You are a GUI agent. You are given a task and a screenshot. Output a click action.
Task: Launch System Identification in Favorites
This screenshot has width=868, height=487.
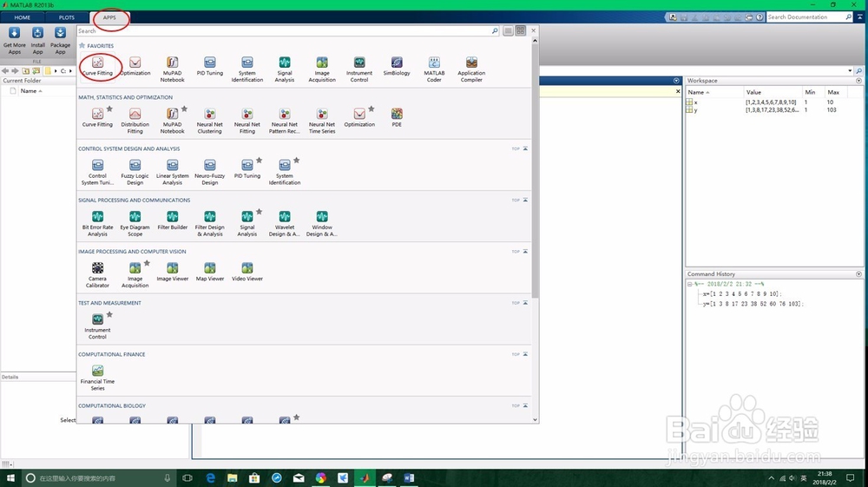coord(247,69)
